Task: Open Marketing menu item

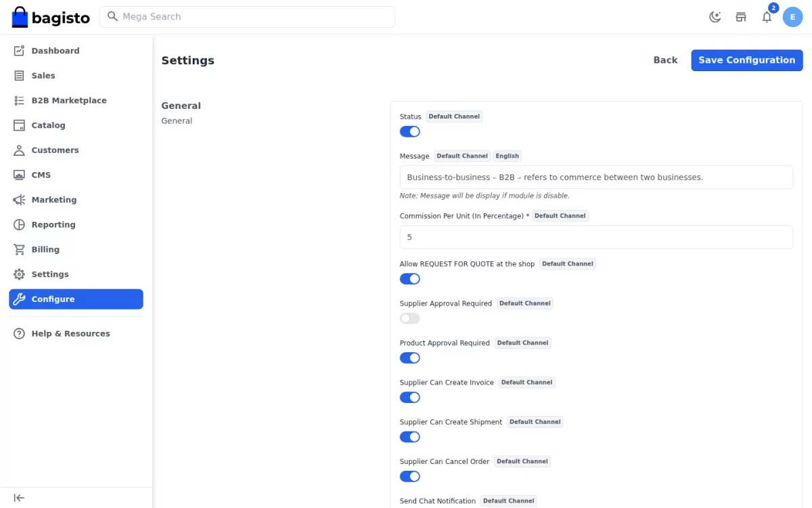Action: coord(76,200)
